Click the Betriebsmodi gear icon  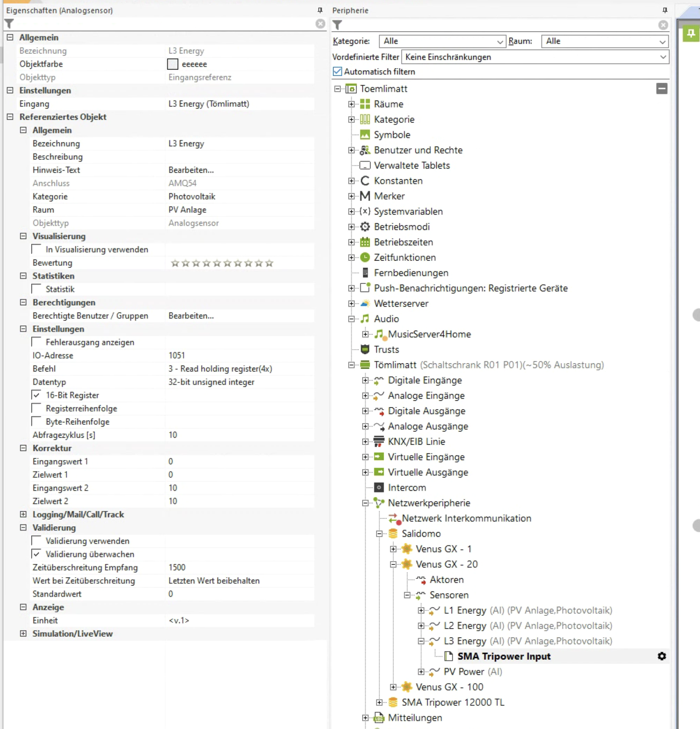click(365, 227)
